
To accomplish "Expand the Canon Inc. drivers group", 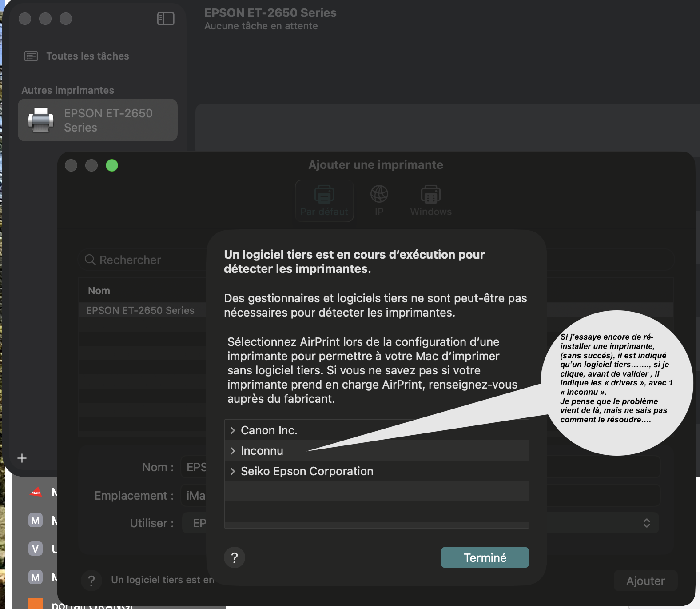I will (232, 430).
